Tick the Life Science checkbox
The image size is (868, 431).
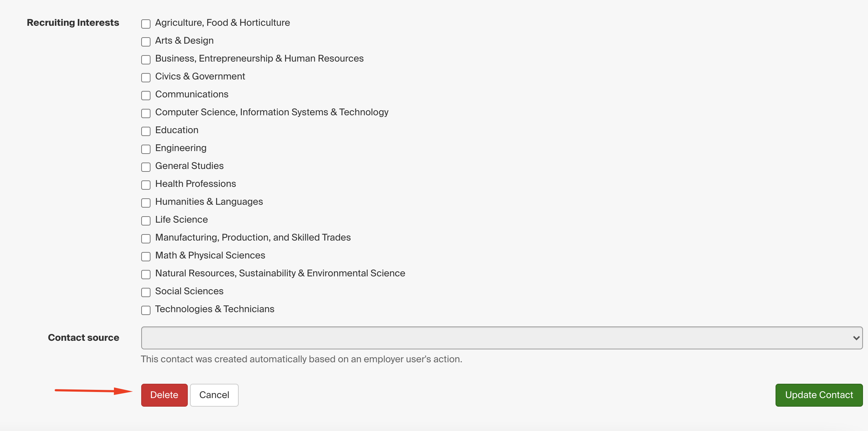[146, 221]
